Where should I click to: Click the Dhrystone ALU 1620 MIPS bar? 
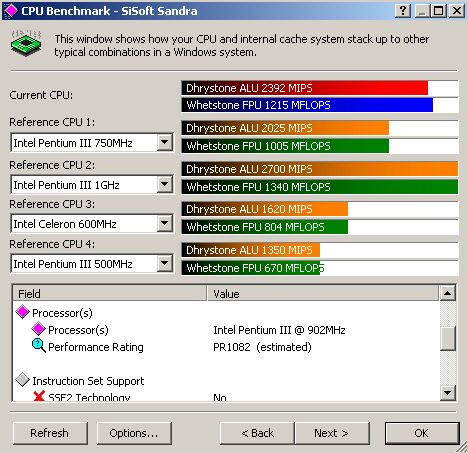click(264, 209)
